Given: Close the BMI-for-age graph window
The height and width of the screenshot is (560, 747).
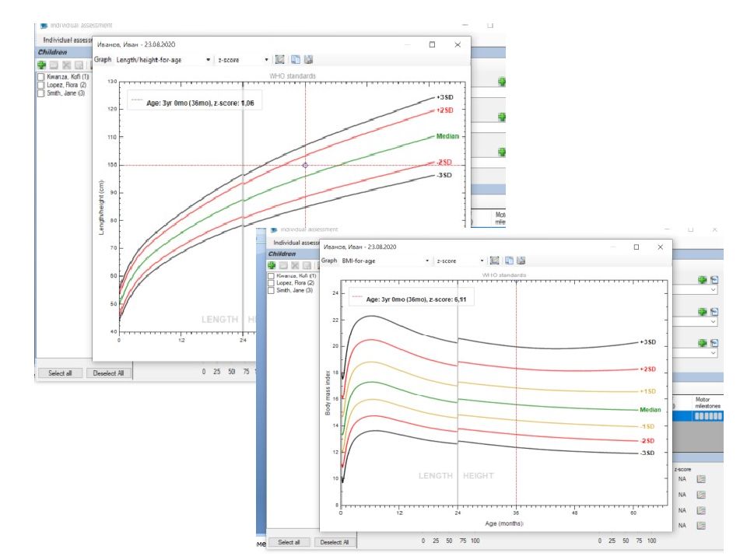Looking at the screenshot, I should coord(661,247).
